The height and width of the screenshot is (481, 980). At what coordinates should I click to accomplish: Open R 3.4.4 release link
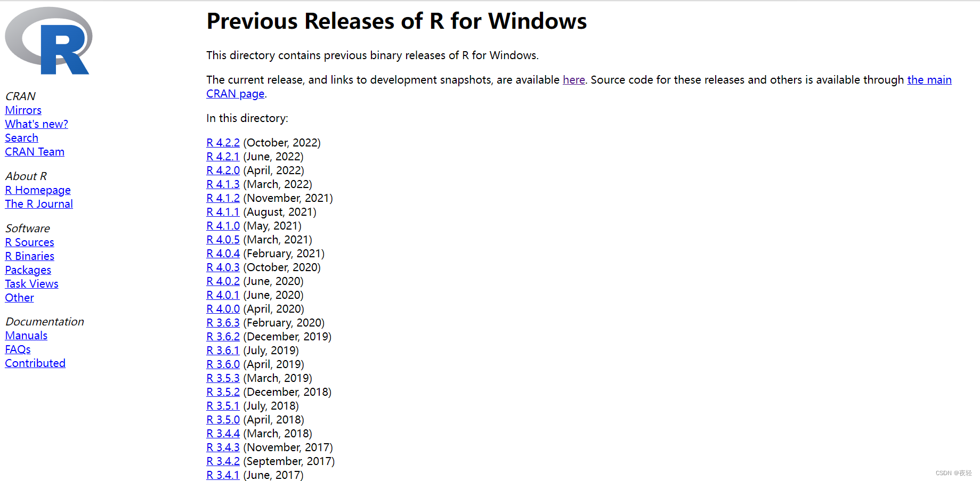[223, 434]
